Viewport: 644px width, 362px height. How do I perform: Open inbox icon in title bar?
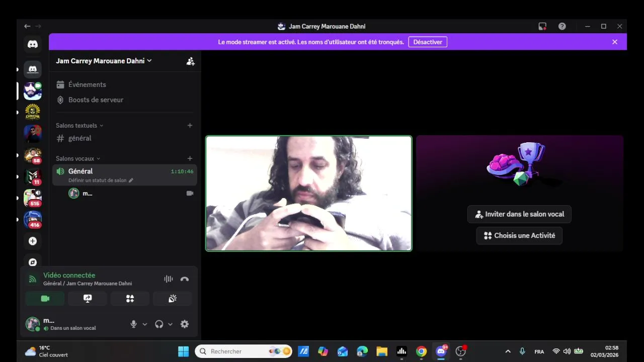[x=542, y=26]
